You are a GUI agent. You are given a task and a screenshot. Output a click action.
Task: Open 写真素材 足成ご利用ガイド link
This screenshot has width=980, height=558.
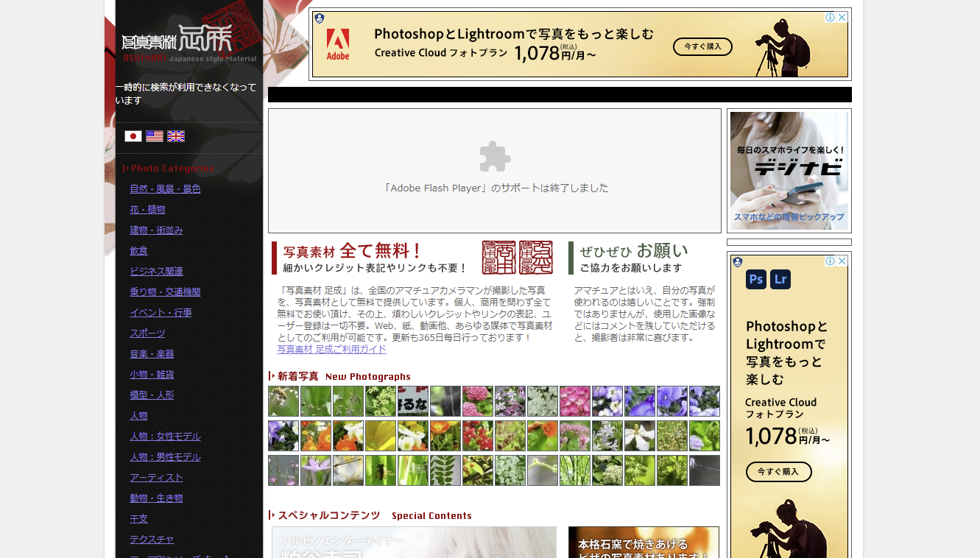click(x=331, y=350)
